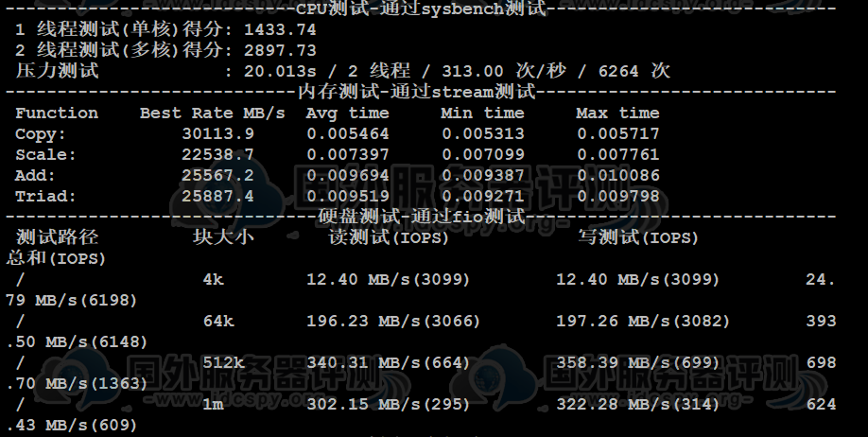The height and width of the screenshot is (437, 868).
Task: Click the IOPS total column label
Action: click(56, 258)
